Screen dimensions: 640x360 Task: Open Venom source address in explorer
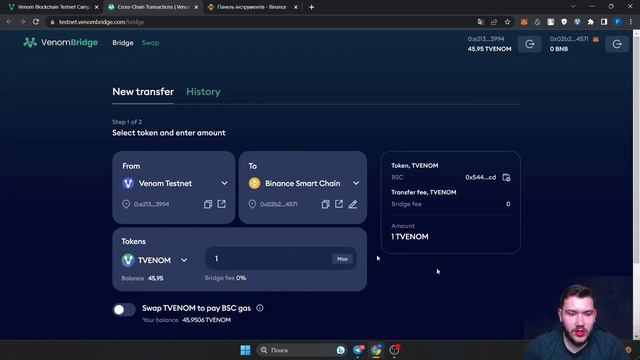(221, 204)
